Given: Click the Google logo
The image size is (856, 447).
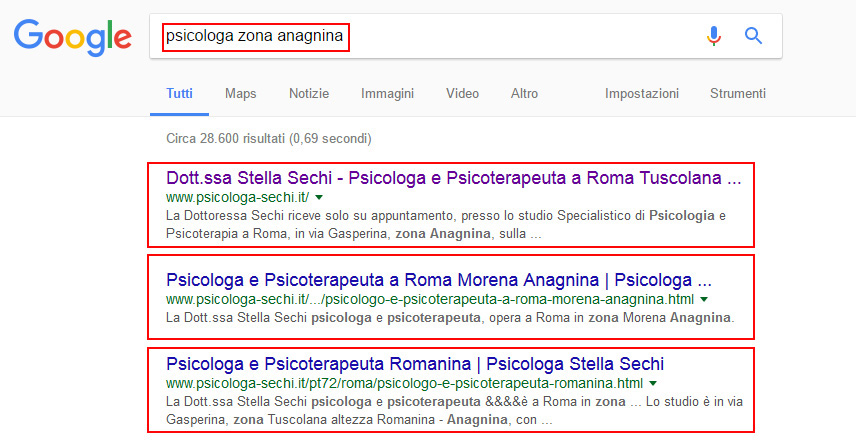Looking at the screenshot, I should click(73, 37).
